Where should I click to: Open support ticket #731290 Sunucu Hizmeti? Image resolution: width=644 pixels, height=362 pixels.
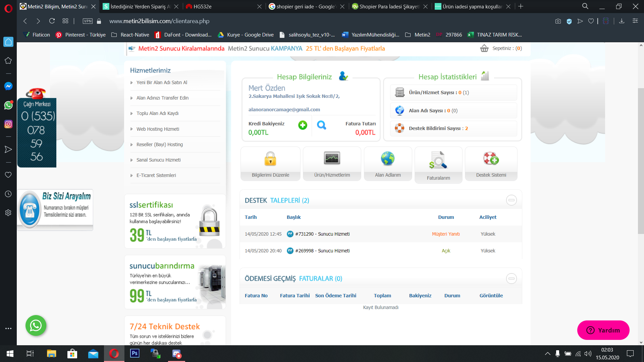coord(322,234)
